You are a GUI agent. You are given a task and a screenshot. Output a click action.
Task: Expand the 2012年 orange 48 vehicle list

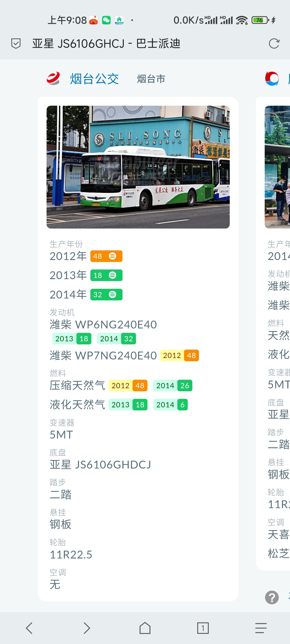106,256
